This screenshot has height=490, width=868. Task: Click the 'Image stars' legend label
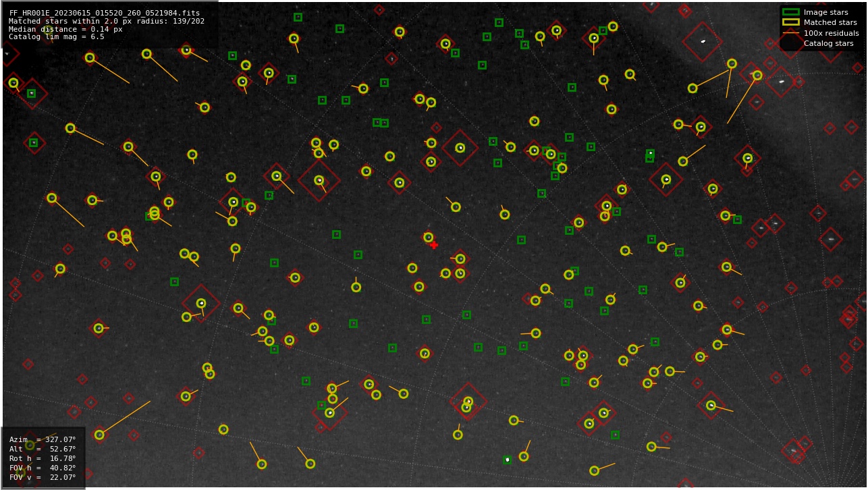click(x=825, y=12)
